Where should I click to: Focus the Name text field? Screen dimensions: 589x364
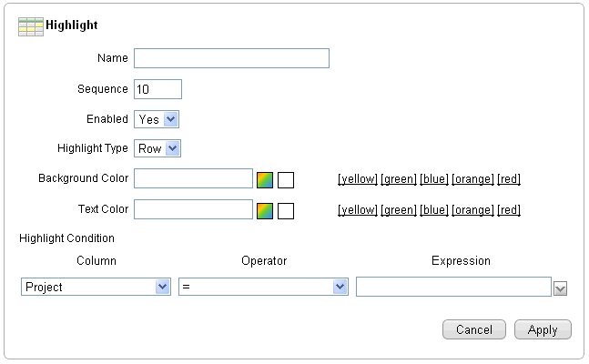[x=231, y=59]
